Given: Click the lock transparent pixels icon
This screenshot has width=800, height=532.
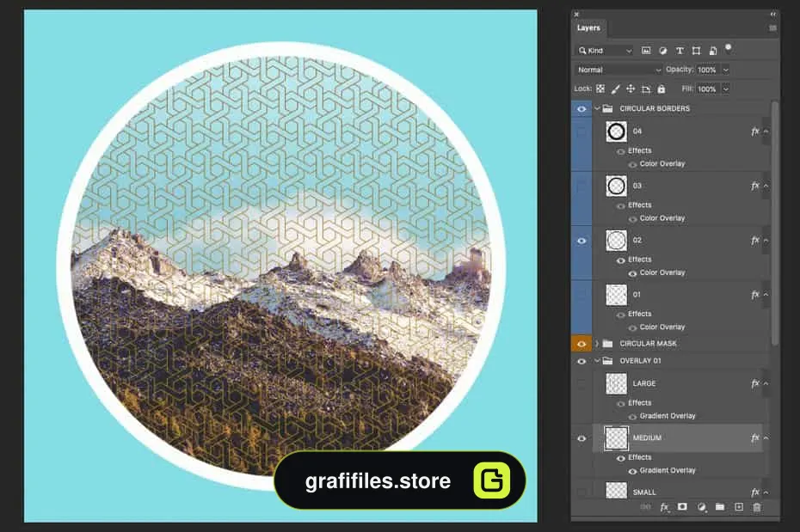Looking at the screenshot, I should point(600,89).
